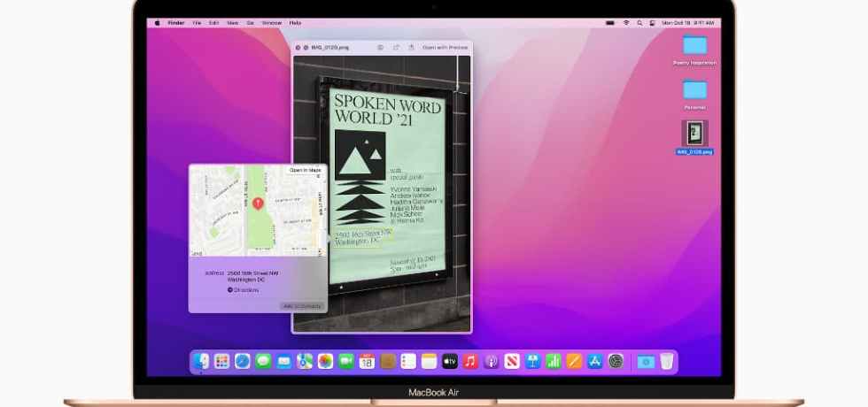Click the Wi-Fi status icon in menu bar
868x407 pixels.
point(626,23)
